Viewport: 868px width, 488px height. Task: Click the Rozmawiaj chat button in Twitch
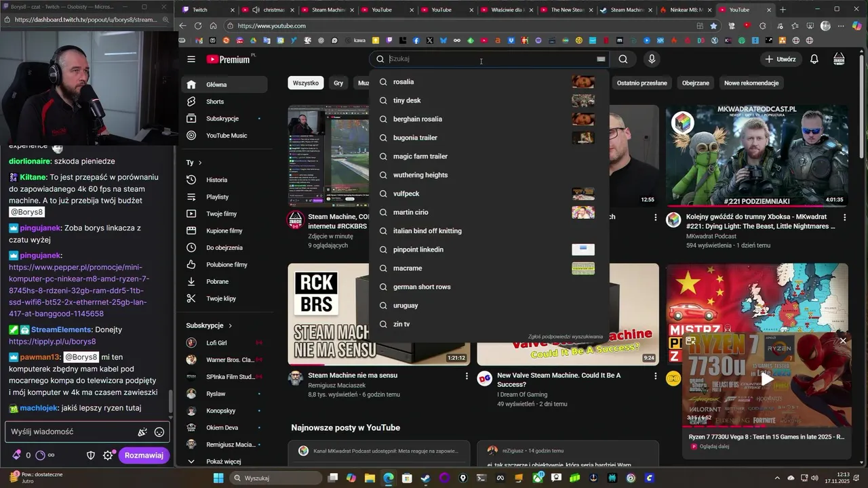[144, 455]
